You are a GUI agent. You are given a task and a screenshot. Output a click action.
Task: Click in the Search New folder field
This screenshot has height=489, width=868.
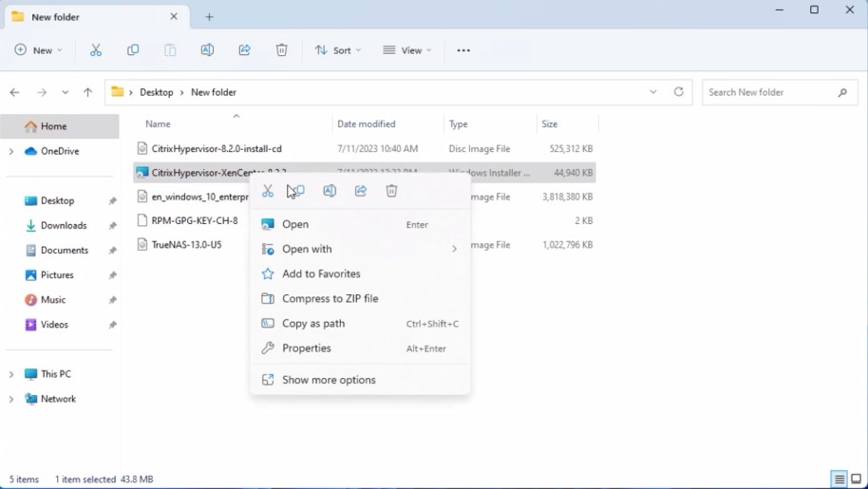pos(780,92)
